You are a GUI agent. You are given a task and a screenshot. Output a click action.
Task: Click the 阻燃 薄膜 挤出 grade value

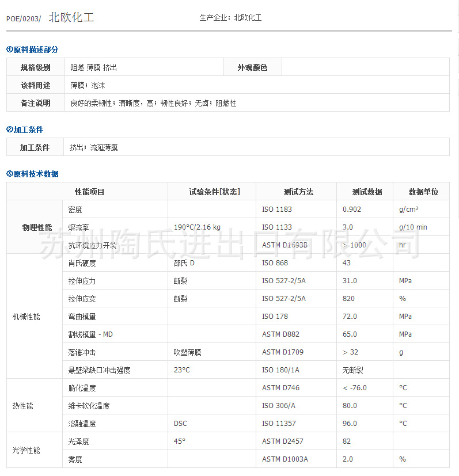93,67
